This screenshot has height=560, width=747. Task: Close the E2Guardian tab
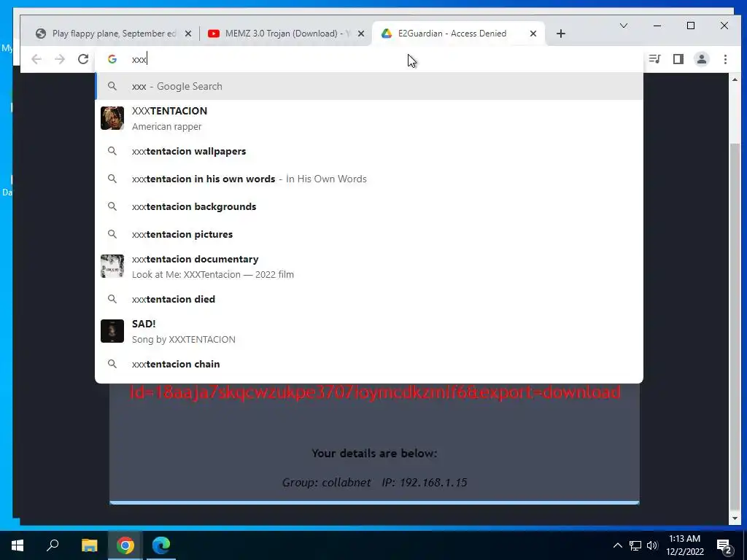pos(533,34)
